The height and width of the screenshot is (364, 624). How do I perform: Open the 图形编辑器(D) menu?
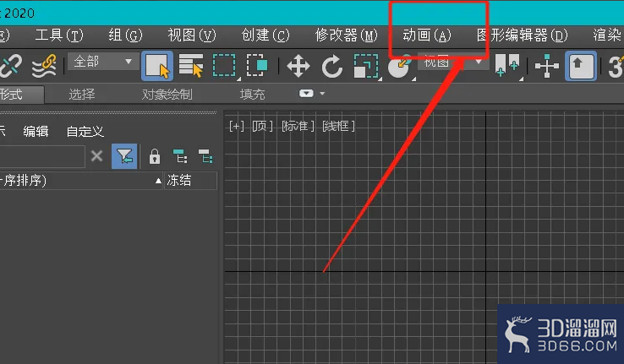tap(523, 35)
